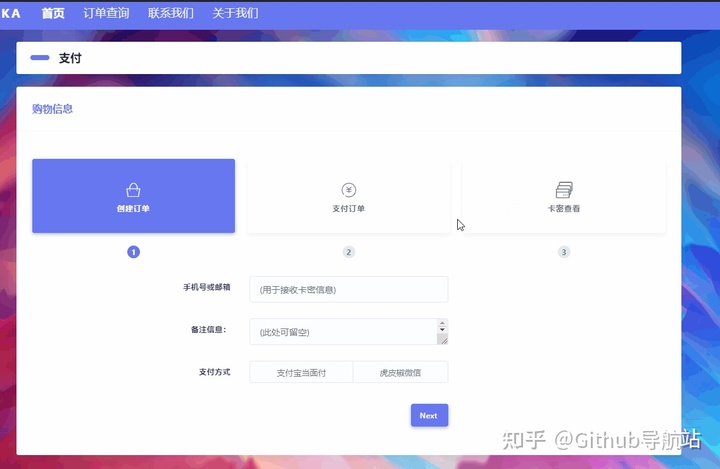Click the down arrow in 备注信息 textarea scrollbar
Image resolution: width=720 pixels, height=469 pixels.
(442, 330)
